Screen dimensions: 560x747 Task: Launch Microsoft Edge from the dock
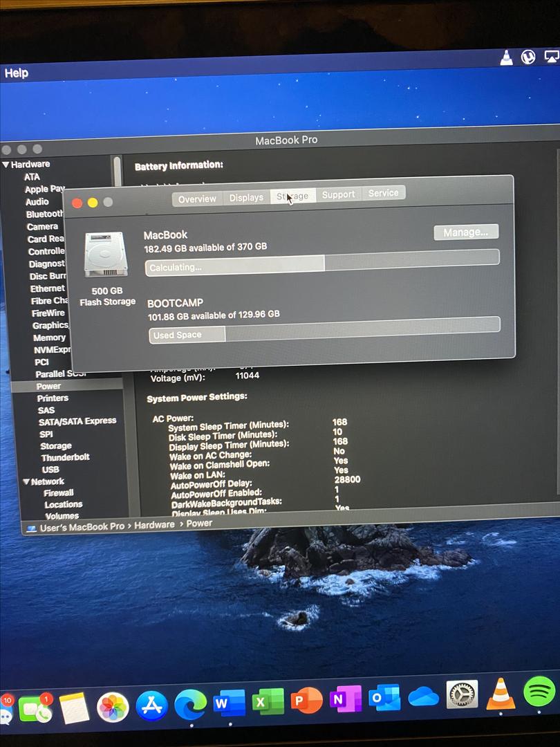coord(191,705)
